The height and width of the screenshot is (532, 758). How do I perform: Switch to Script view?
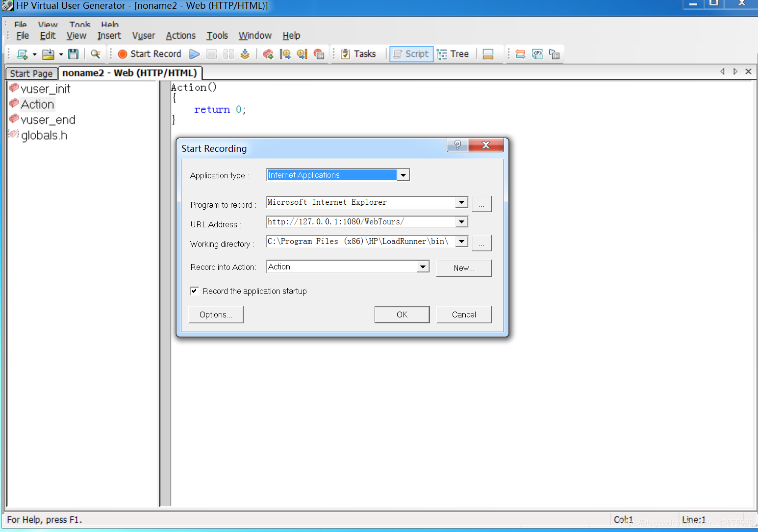(x=411, y=54)
